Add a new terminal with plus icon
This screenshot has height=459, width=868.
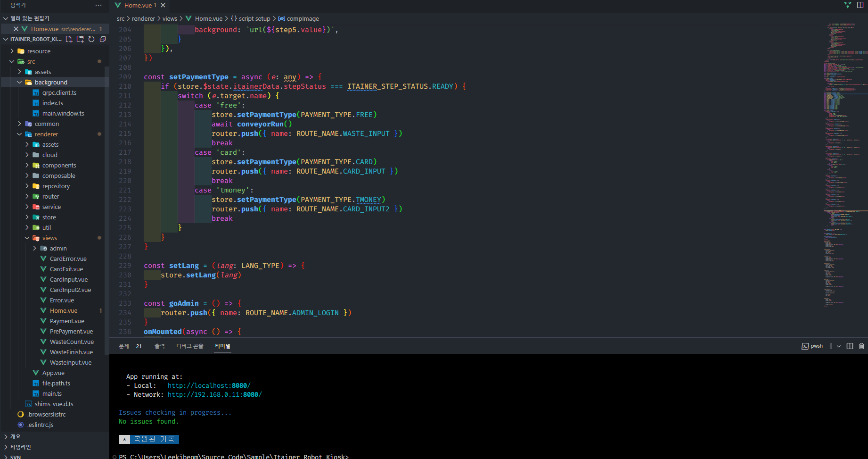[x=831, y=346]
